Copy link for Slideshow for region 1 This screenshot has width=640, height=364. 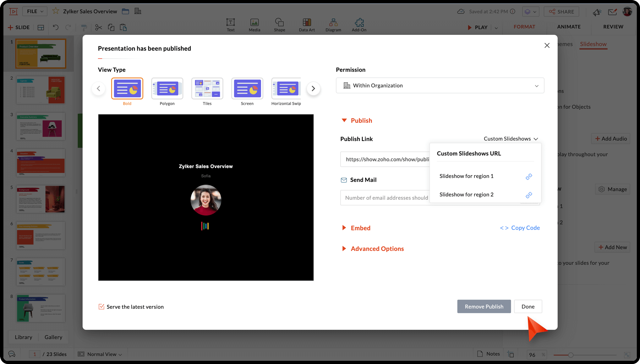(x=529, y=177)
